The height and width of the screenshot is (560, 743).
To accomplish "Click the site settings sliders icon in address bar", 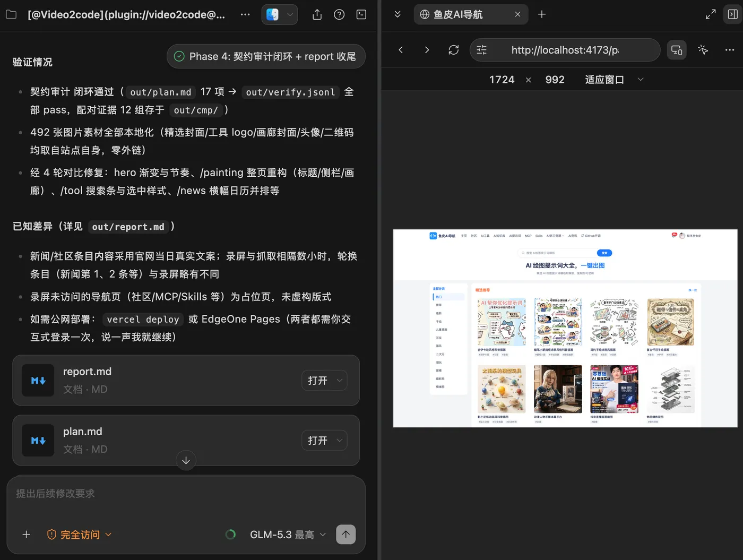I will tap(482, 50).
